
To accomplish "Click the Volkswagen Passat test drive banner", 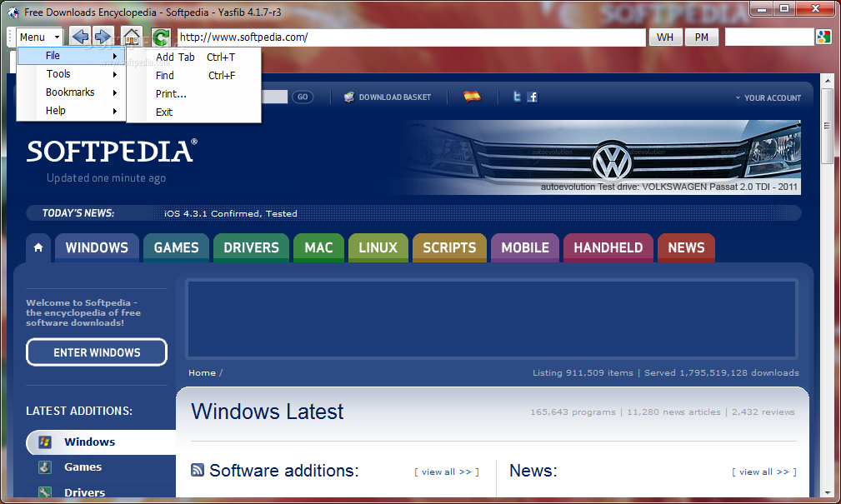I will click(599, 157).
